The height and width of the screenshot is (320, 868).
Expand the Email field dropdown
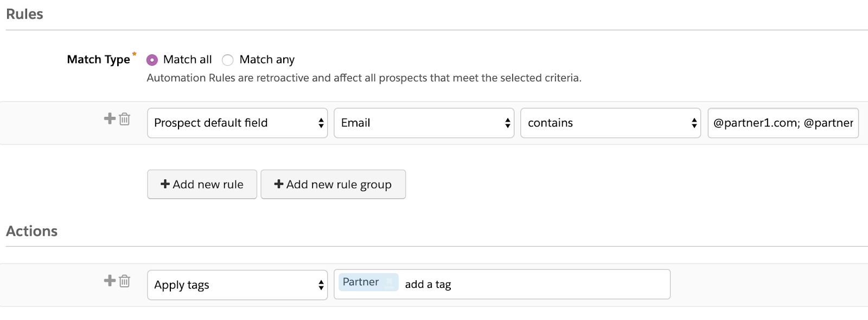tap(424, 123)
